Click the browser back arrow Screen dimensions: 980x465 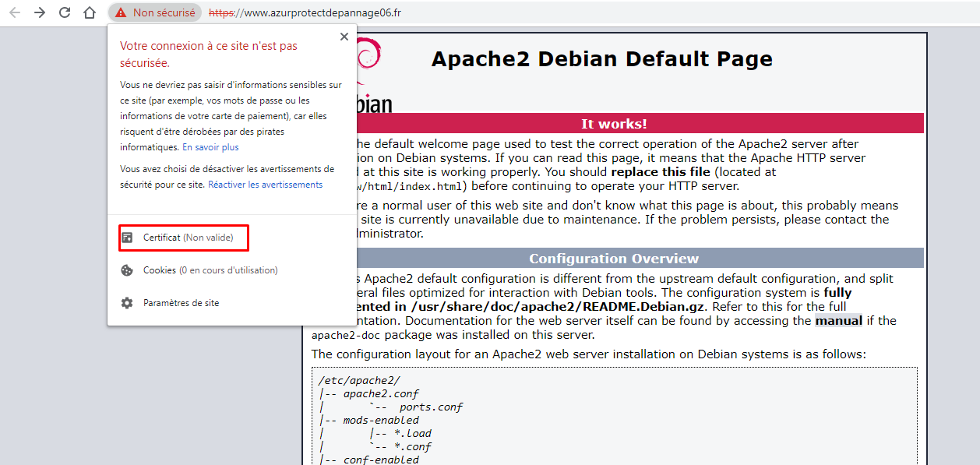pos(15,13)
